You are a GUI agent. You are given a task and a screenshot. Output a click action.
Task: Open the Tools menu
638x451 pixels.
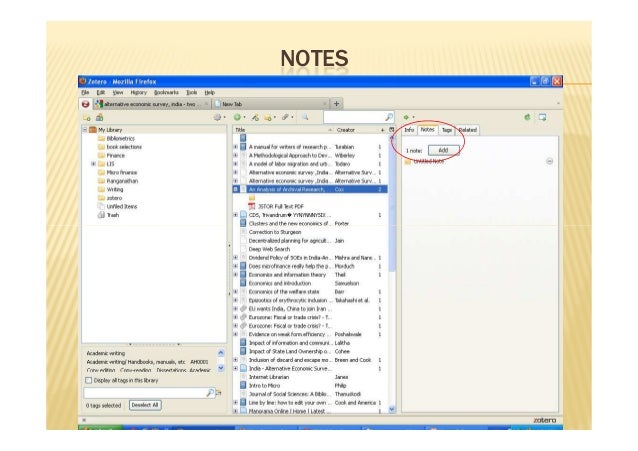192,93
